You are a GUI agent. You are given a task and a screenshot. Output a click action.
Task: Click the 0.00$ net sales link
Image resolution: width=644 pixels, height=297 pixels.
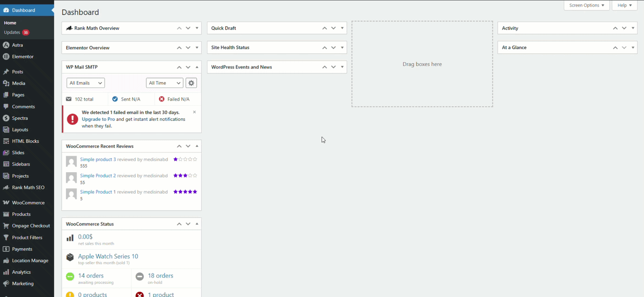tap(85, 237)
